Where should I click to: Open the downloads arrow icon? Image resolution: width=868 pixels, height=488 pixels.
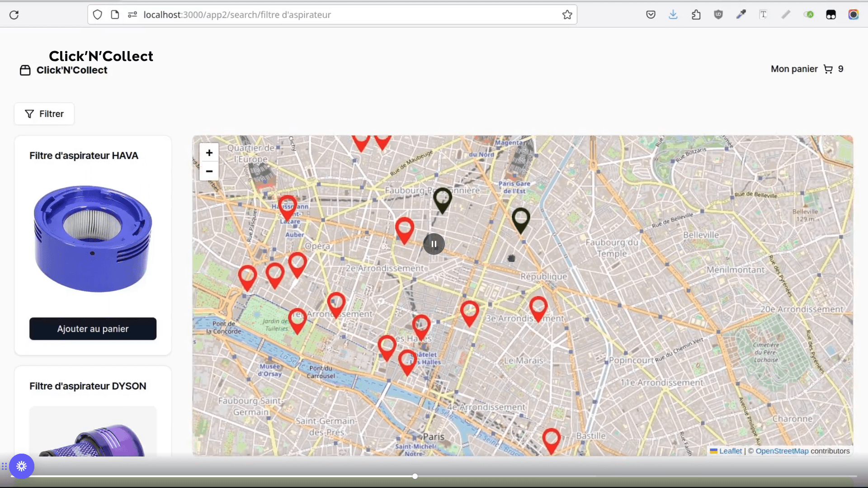click(673, 15)
